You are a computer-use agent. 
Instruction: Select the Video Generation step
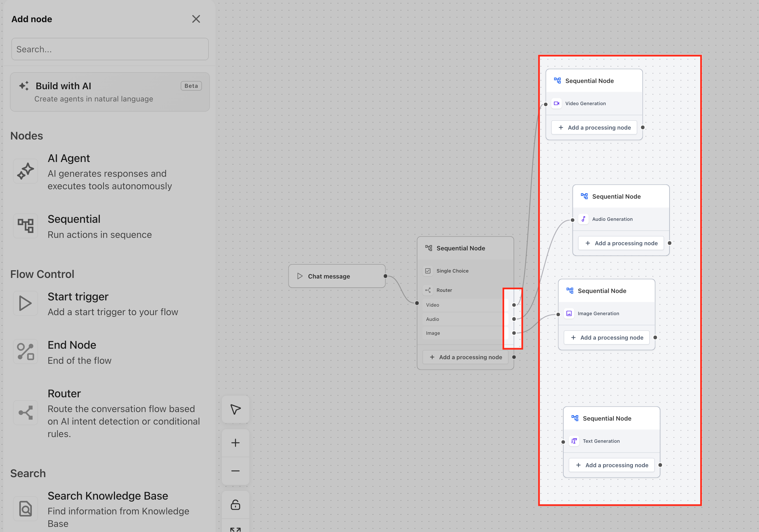(x=585, y=103)
